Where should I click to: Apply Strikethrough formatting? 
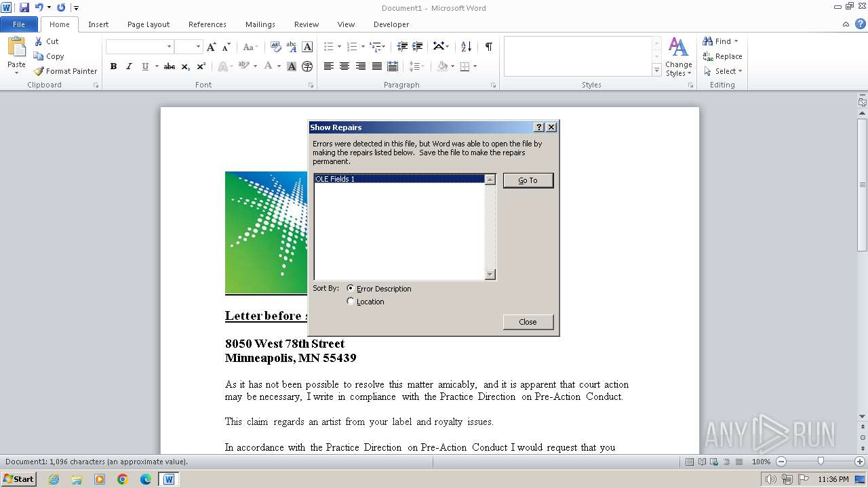[170, 66]
